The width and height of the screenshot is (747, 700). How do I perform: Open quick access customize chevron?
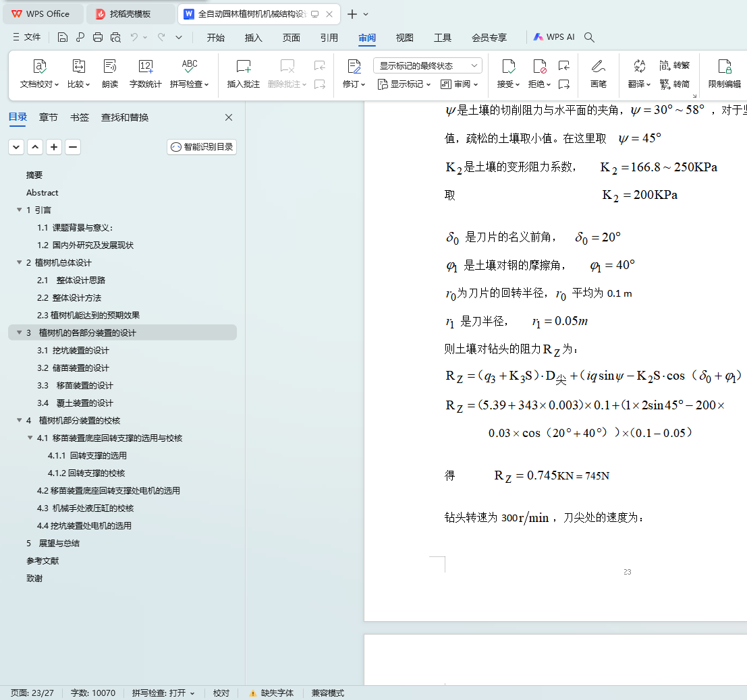179,37
